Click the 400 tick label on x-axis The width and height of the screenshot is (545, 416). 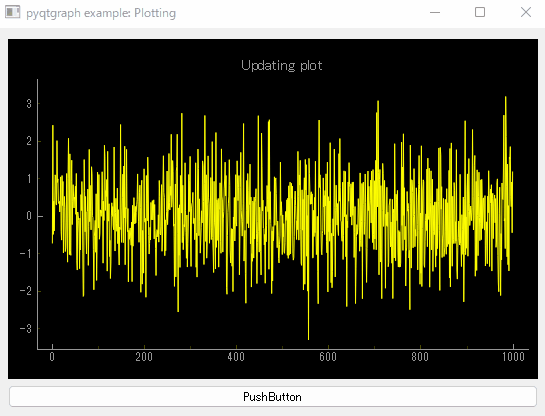[x=236, y=357]
